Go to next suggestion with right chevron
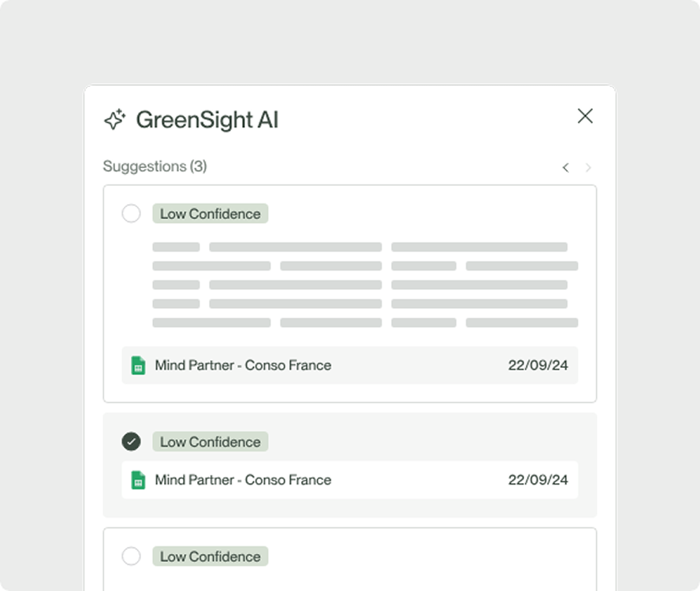The width and height of the screenshot is (700, 591). [588, 167]
